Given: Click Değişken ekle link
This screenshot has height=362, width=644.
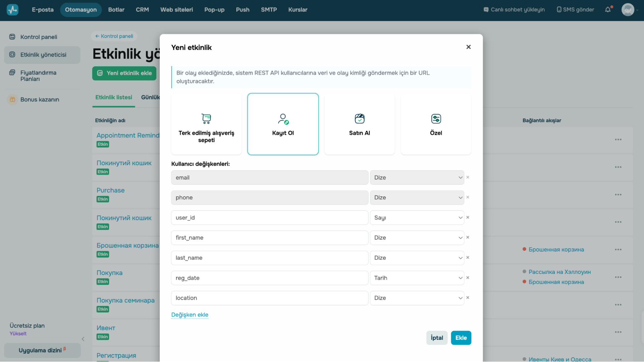Looking at the screenshot, I should pyautogui.click(x=190, y=315).
